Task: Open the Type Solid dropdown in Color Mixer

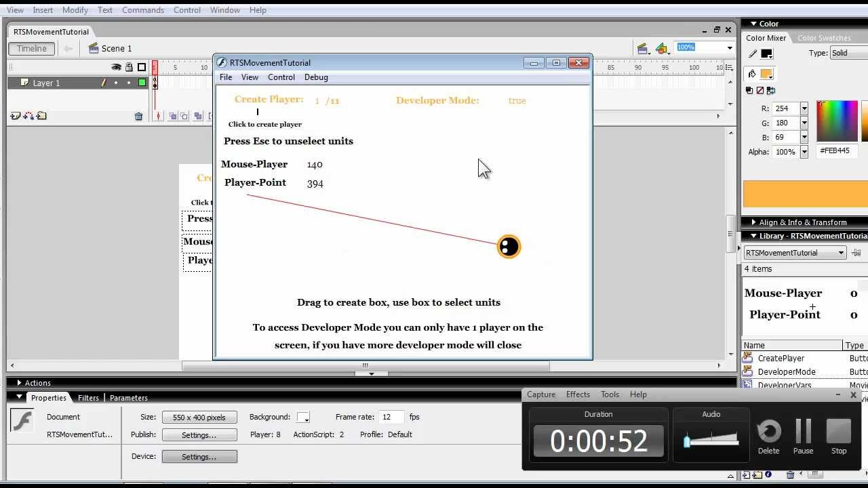Action: 849,53
